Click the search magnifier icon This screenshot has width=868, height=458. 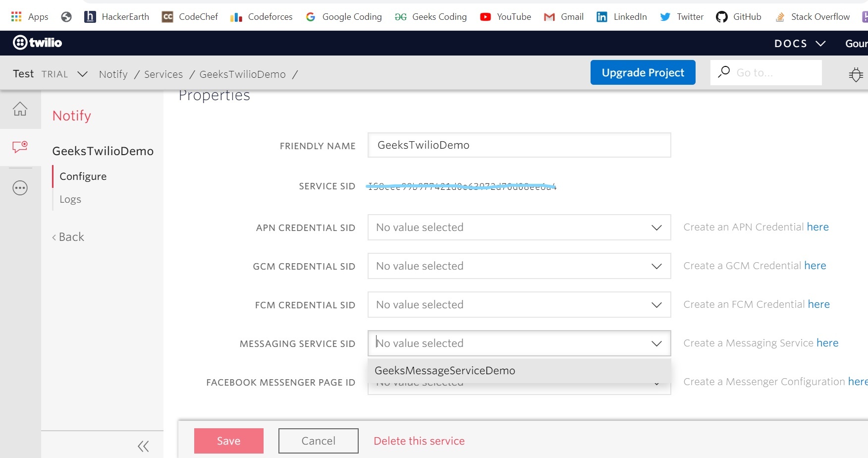(x=724, y=72)
